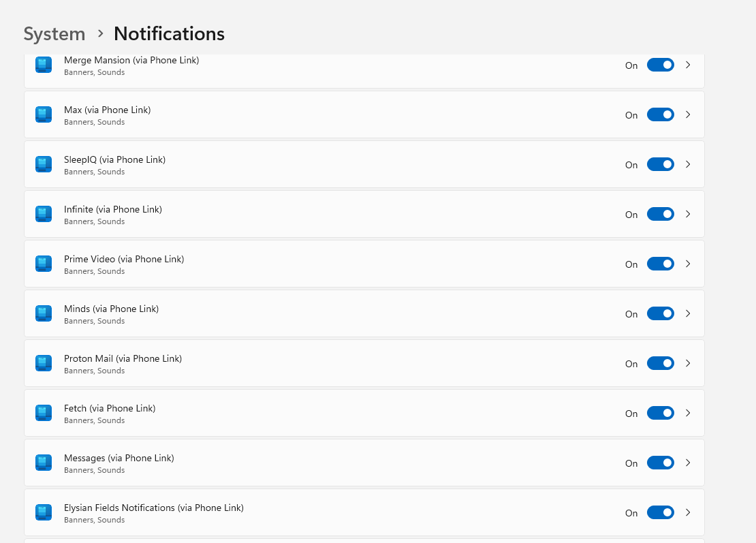The height and width of the screenshot is (543, 756).
Task: Select "Max (via Phone Link)" label
Action: [108, 110]
